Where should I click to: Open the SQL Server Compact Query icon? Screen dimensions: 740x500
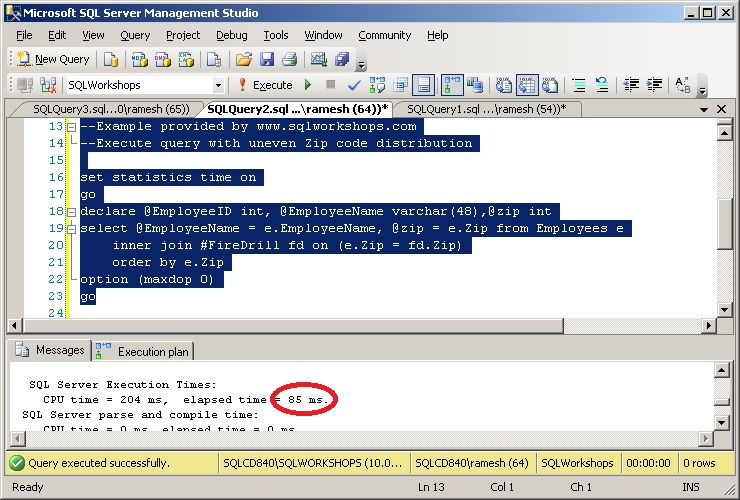(x=214, y=59)
